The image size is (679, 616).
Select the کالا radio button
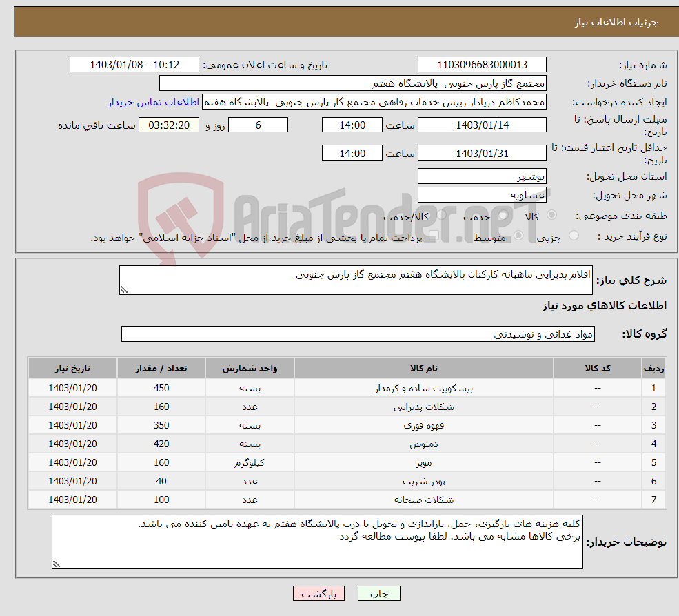point(551,215)
